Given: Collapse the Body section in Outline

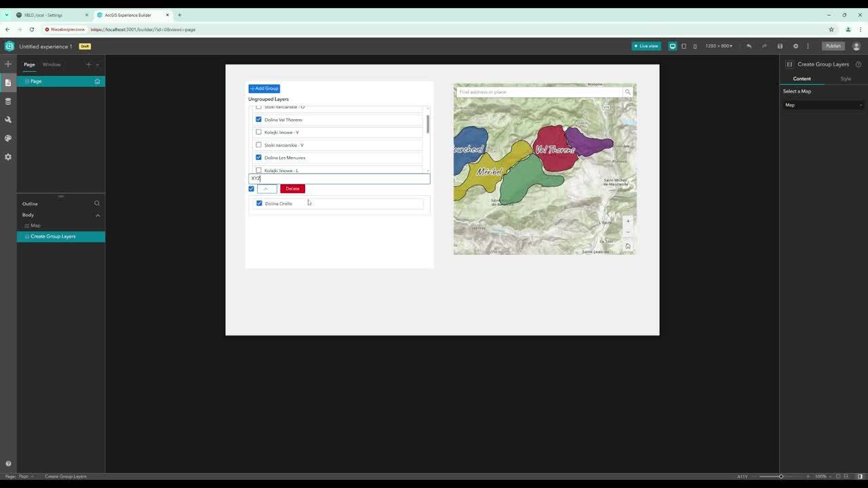Looking at the screenshot, I should [x=98, y=216].
